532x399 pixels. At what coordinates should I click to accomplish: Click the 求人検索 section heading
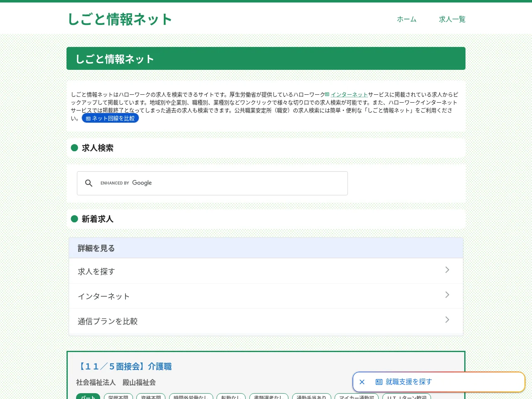pyautogui.click(x=98, y=148)
